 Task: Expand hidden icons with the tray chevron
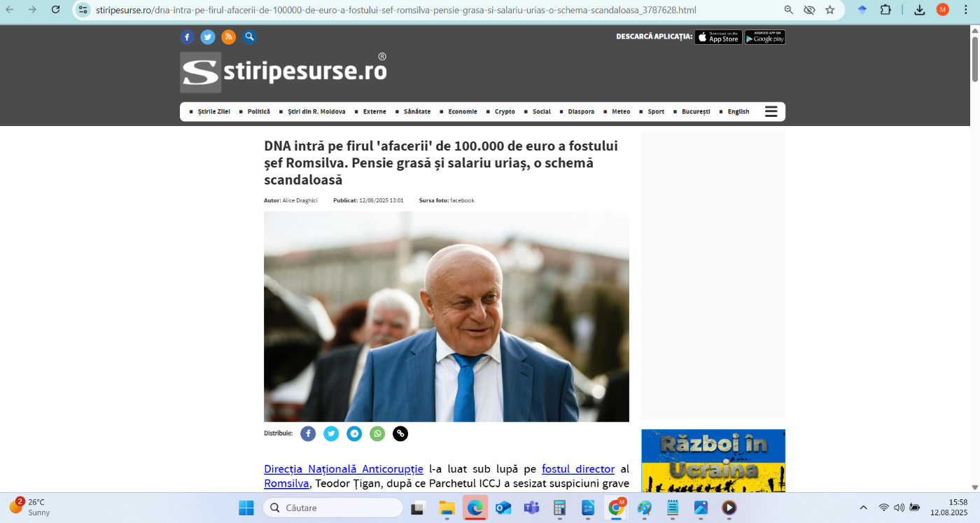click(x=862, y=508)
